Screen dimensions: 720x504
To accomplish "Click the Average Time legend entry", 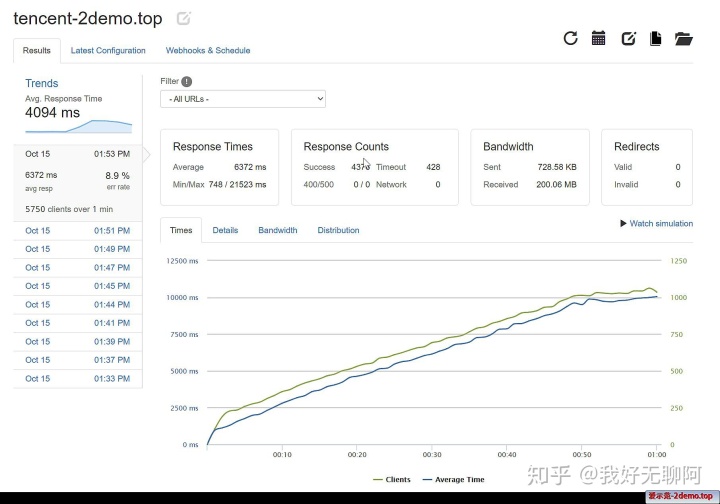I will point(454,479).
